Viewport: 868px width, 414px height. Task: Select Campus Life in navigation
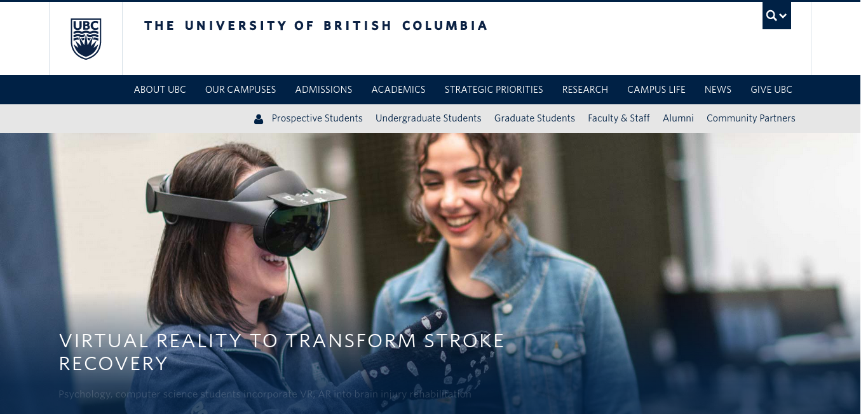coord(656,90)
